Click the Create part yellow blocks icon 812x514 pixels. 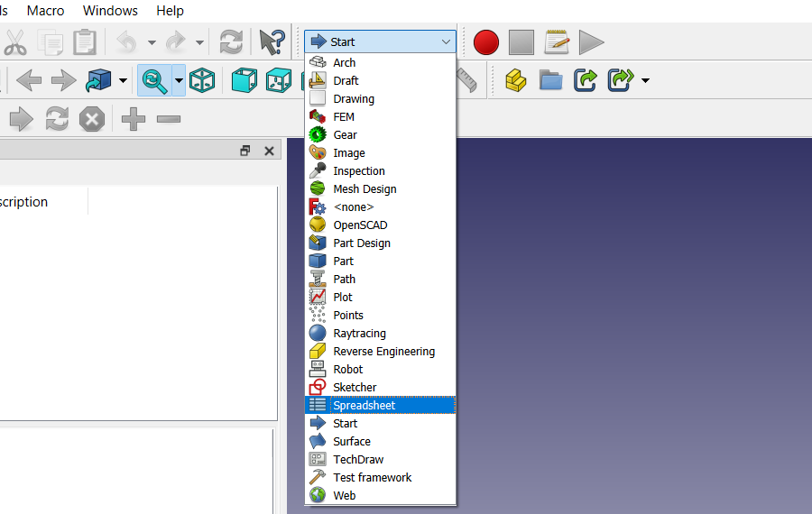[515, 81]
